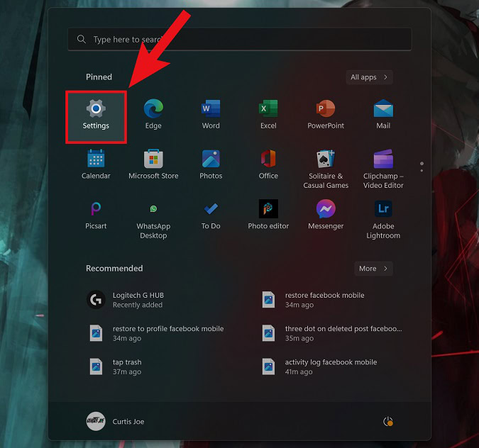Launch Adobe Lightroom
Viewport: 479px width, 448px height.
coord(383,220)
